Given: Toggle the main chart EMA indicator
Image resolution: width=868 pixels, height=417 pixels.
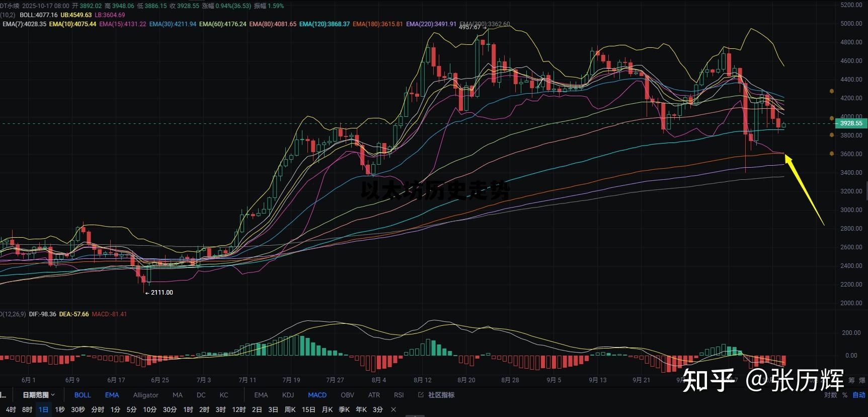Looking at the screenshot, I should [x=112, y=395].
